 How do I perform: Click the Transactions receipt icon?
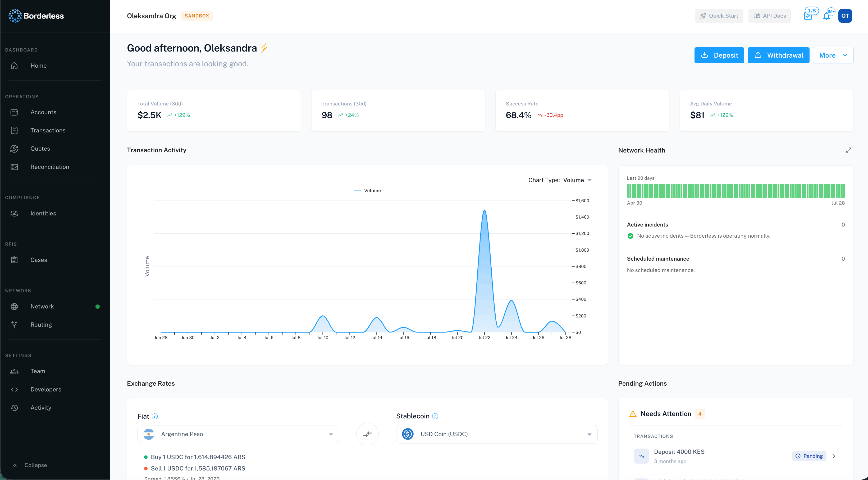(x=14, y=130)
